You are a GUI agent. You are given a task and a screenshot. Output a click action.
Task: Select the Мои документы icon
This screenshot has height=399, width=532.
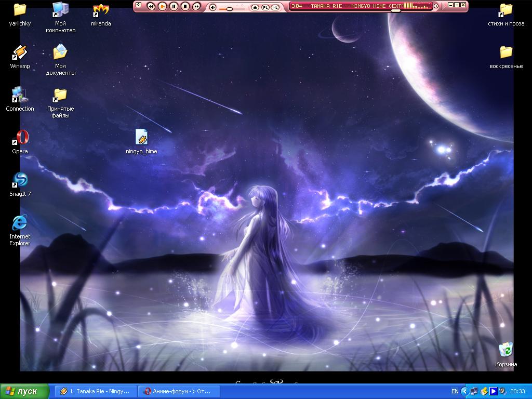point(60,60)
